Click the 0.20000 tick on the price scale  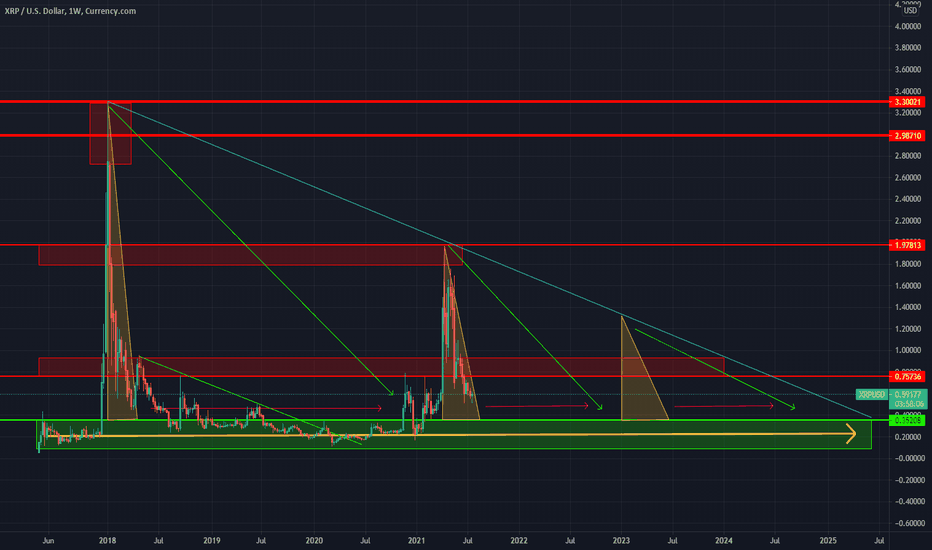tap(908, 437)
